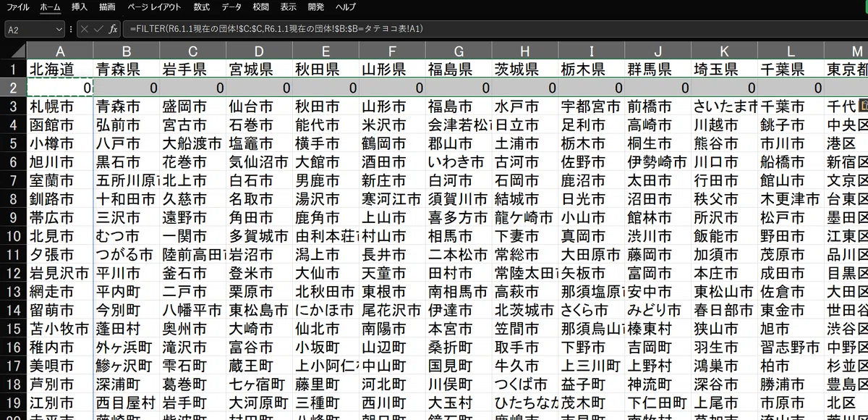The height and width of the screenshot is (420, 868).
Task: Select cell 栃木県
Action: [x=592, y=69]
